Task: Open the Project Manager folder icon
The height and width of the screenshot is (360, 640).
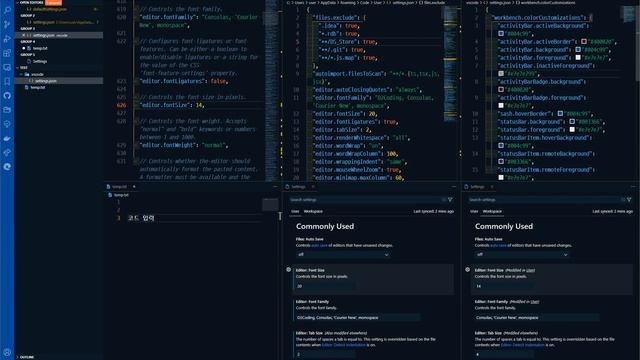Action: pyautogui.click(x=7, y=110)
